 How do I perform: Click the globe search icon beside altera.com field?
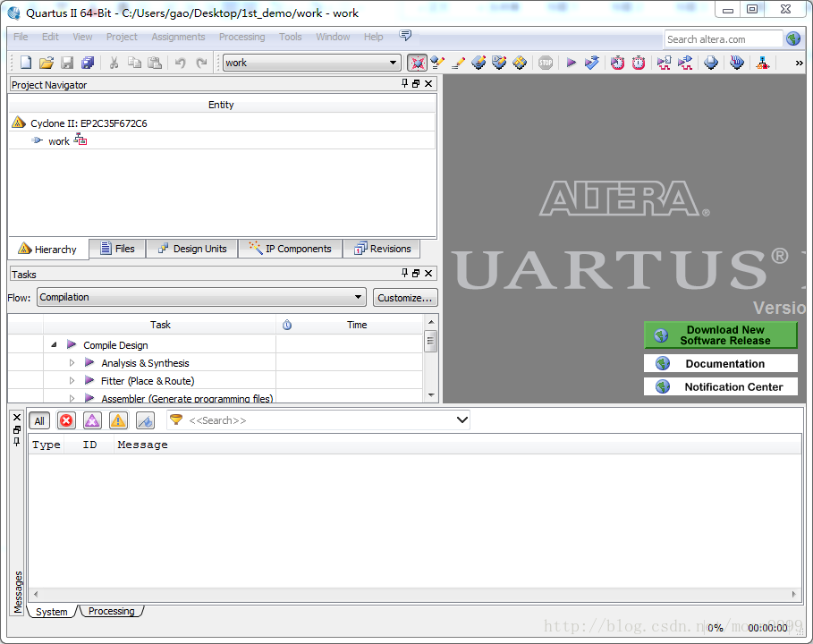[793, 38]
